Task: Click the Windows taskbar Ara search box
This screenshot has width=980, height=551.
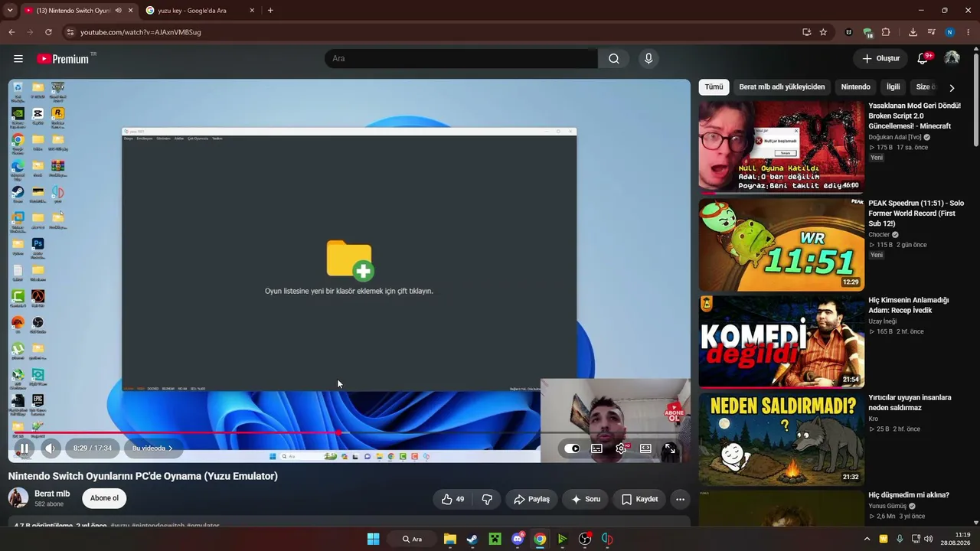Action: point(413,539)
